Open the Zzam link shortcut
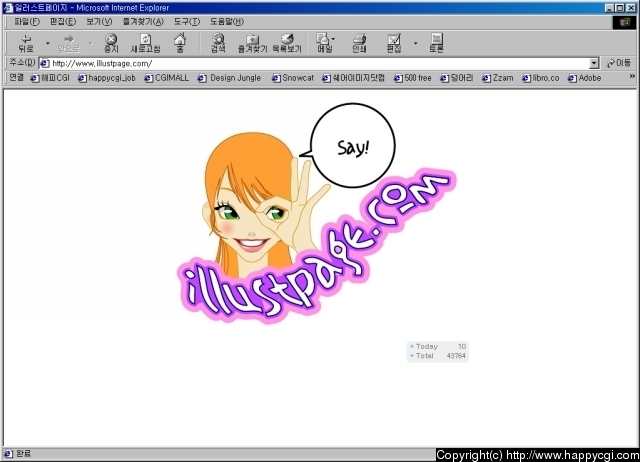The height and width of the screenshot is (462, 640). 498,78
